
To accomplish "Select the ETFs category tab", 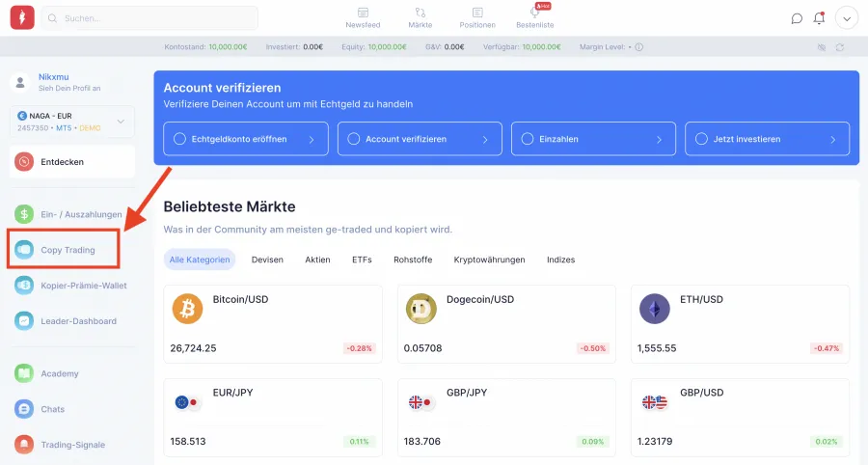I will pos(362,260).
